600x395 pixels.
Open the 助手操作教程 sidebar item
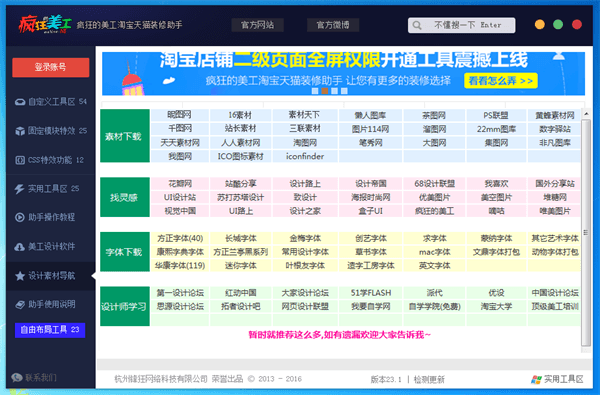(x=51, y=217)
